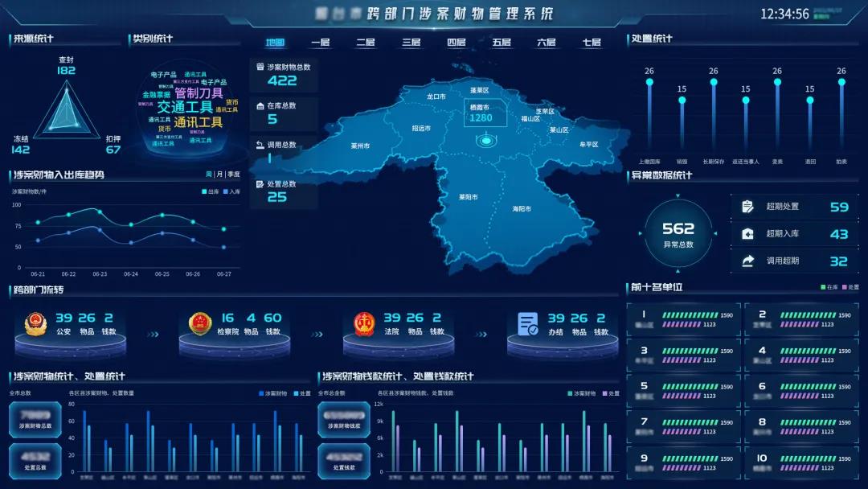Click the 上缴国库 bar slider knob
Screen dimensions: 868x489
649,82
